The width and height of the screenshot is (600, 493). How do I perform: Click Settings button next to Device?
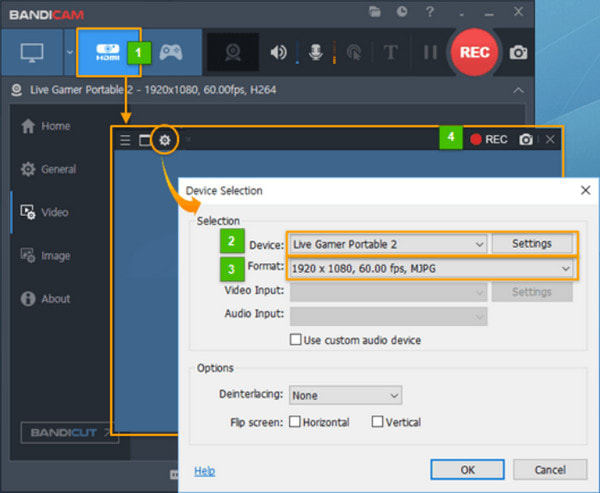coord(532,243)
